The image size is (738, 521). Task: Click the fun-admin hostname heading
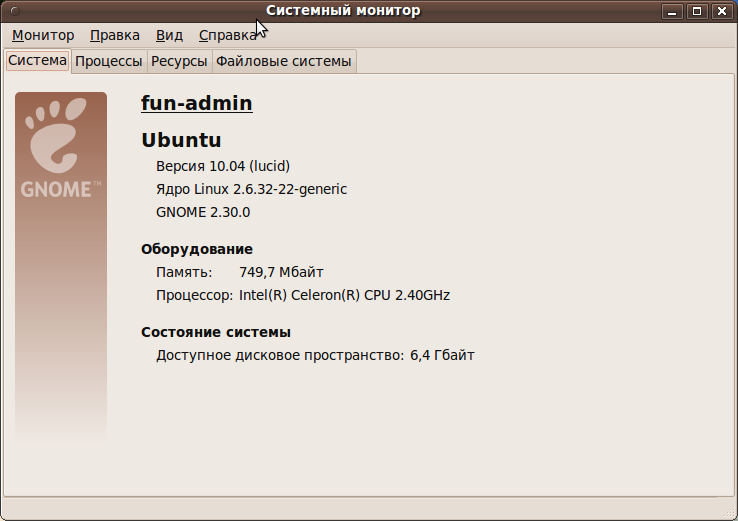click(x=196, y=103)
